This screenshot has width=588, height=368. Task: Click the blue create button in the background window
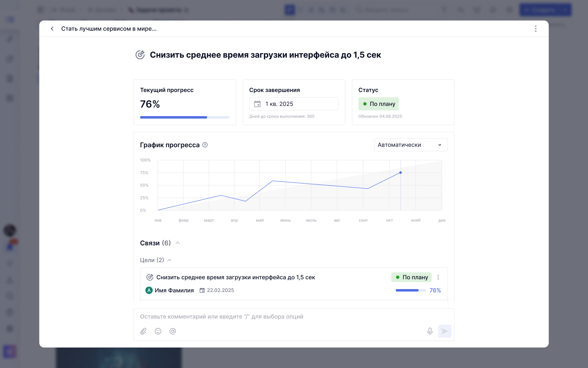pyautogui.click(x=546, y=10)
